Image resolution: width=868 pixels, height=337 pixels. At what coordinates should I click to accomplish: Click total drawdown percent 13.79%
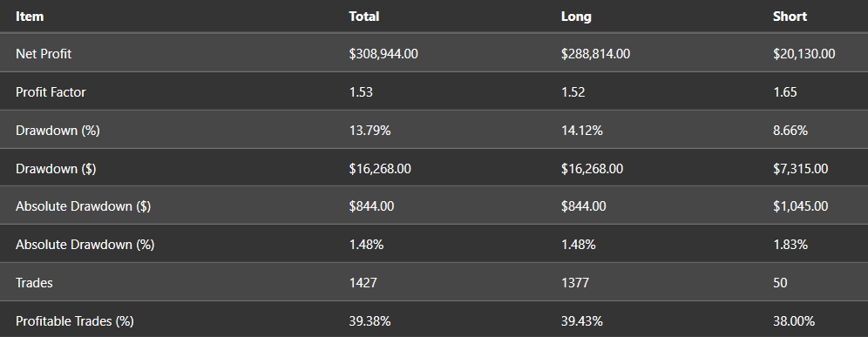pyautogui.click(x=370, y=131)
